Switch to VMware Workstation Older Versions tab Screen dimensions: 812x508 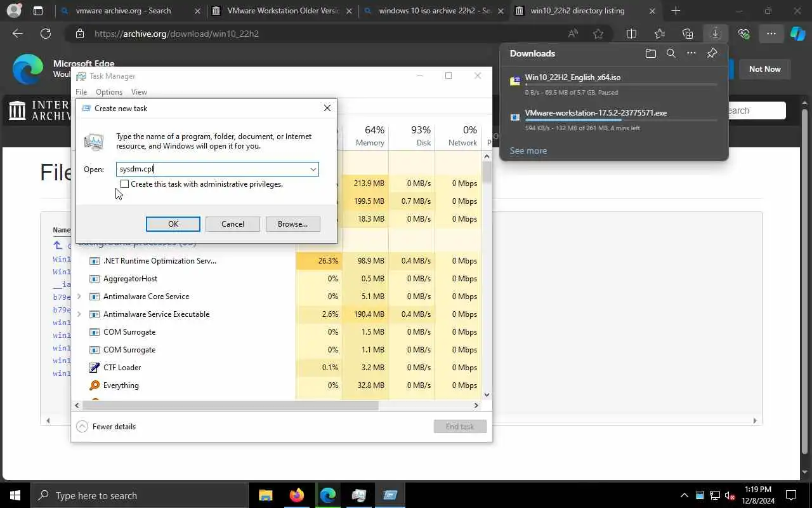tap(282, 11)
